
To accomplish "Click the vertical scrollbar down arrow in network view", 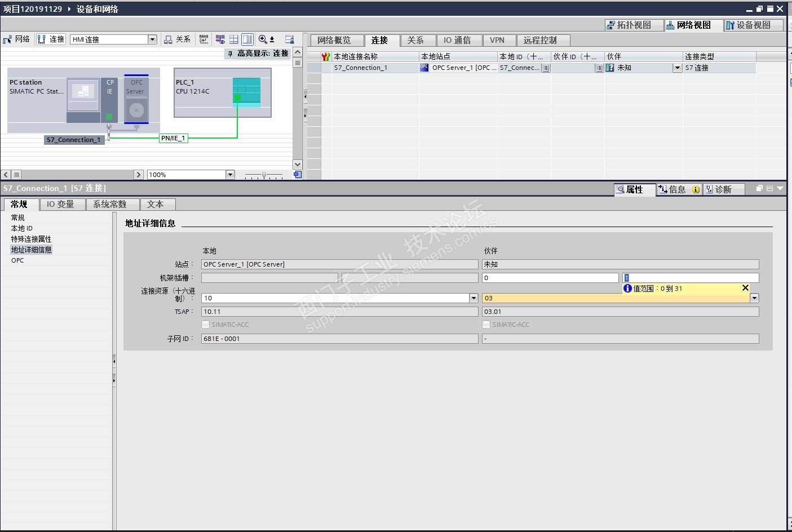I will coord(298,165).
